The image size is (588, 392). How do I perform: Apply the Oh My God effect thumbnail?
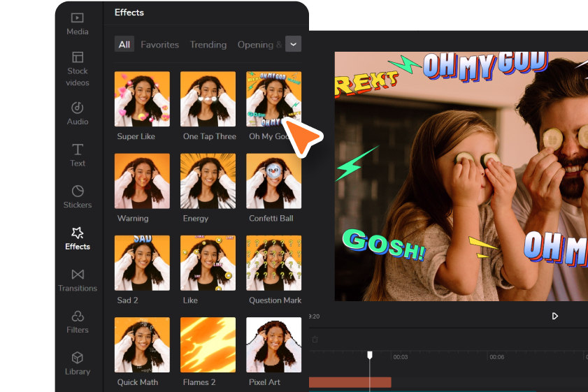pos(274,99)
